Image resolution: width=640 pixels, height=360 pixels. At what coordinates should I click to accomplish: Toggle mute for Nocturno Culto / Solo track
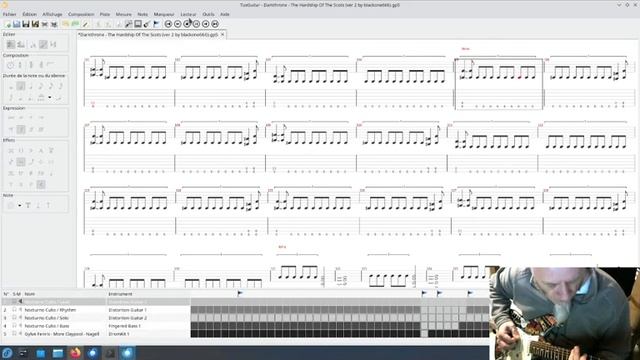20,318
